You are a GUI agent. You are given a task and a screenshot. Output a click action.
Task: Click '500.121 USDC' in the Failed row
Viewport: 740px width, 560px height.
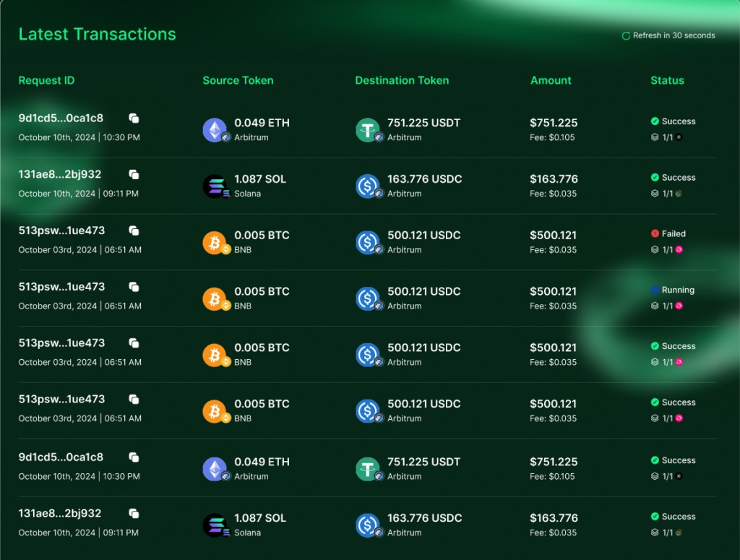[x=423, y=235]
